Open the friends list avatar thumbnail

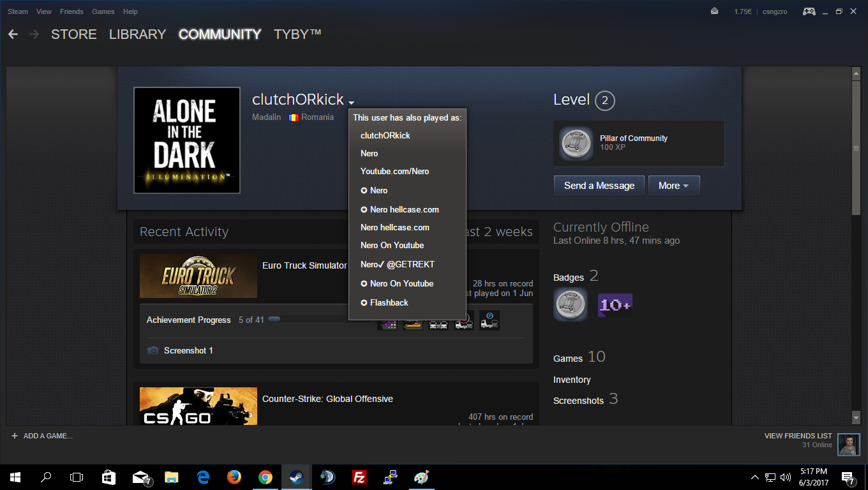pyautogui.click(x=848, y=445)
